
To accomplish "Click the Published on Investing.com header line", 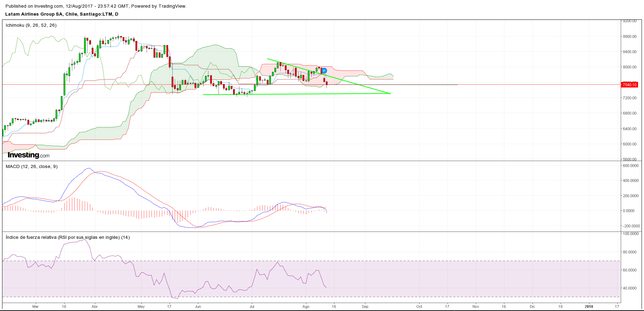I will (96, 6).
